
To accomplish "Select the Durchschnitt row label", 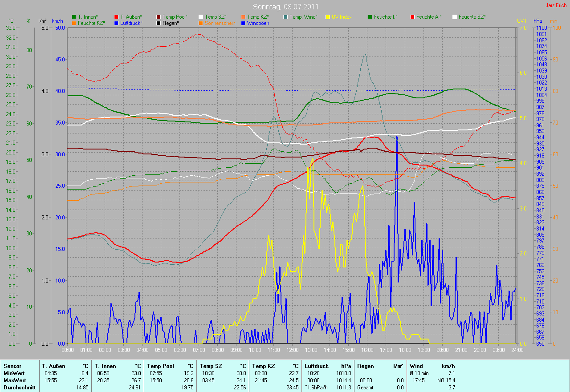I will [20, 388].
